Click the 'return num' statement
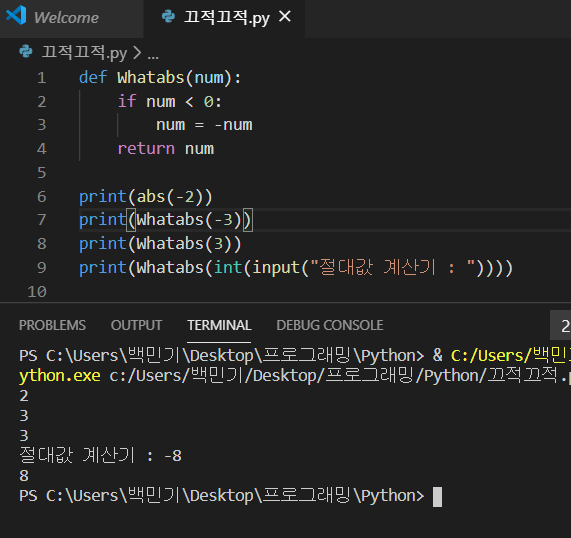Viewport: 571px width, 538px height. pos(166,149)
